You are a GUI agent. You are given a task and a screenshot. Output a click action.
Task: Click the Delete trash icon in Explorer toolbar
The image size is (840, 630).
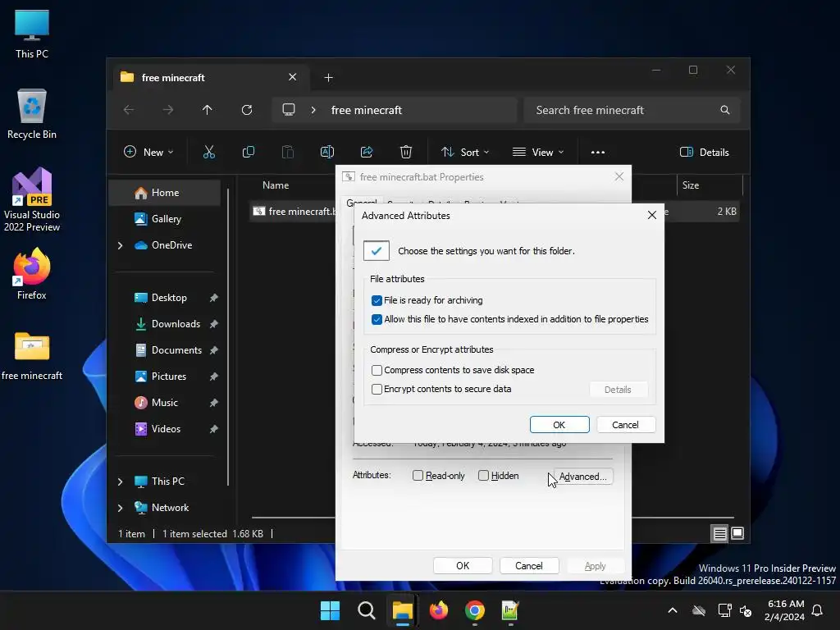pyautogui.click(x=406, y=152)
